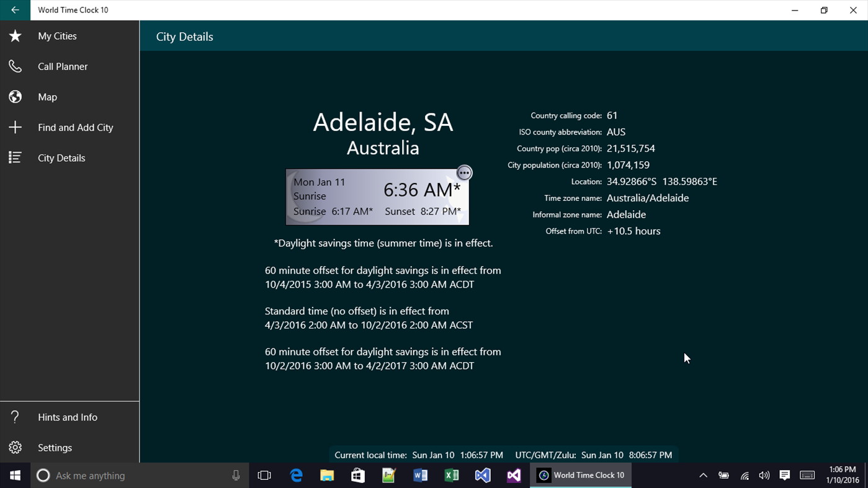Click the Australia/Adelaide time zone name

pos(648,198)
